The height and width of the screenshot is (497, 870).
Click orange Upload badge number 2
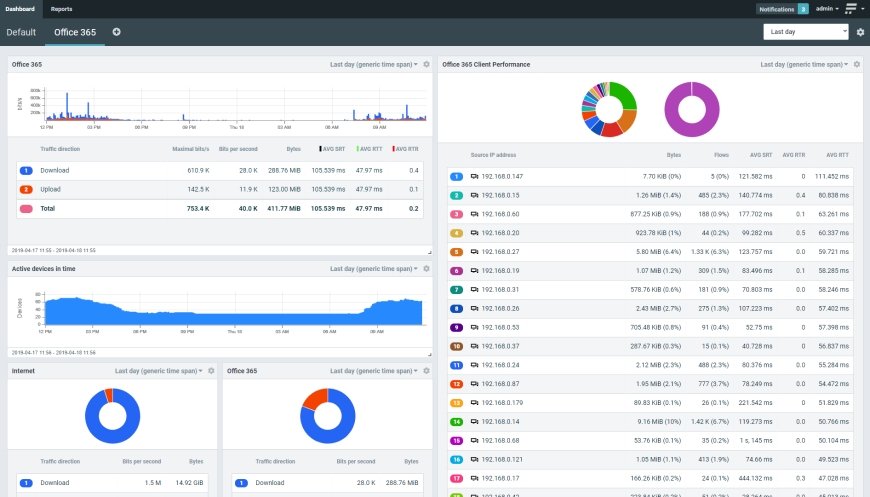pos(26,189)
